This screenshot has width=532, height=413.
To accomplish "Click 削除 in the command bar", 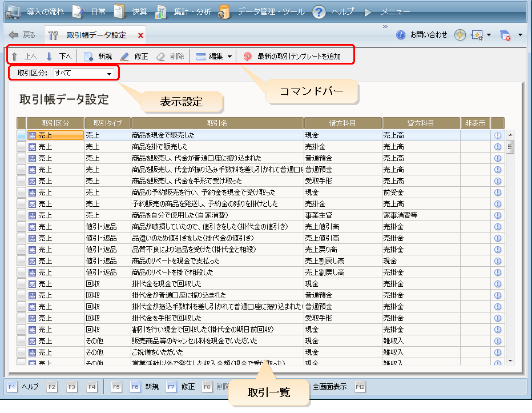I will pyautogui.click(x=170, y=57).
